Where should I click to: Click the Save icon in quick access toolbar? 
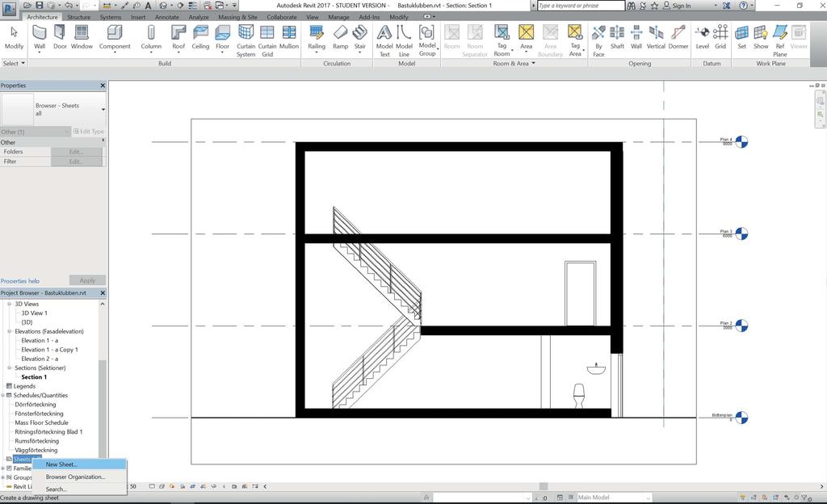tap(39, 6)
